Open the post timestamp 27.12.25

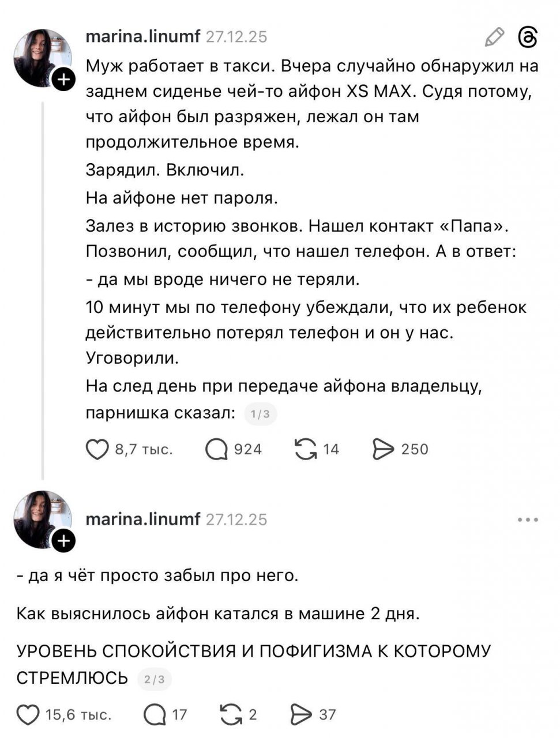(x=237, y=38)
